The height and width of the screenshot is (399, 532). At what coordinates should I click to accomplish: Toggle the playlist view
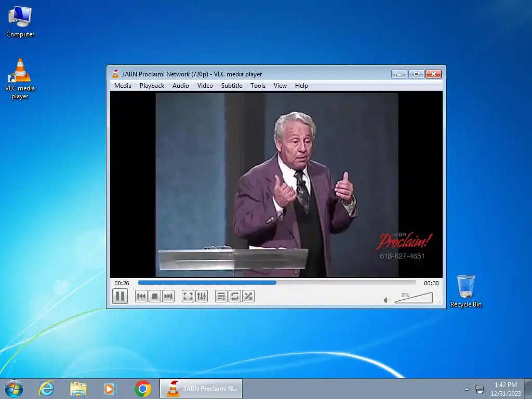221,296
